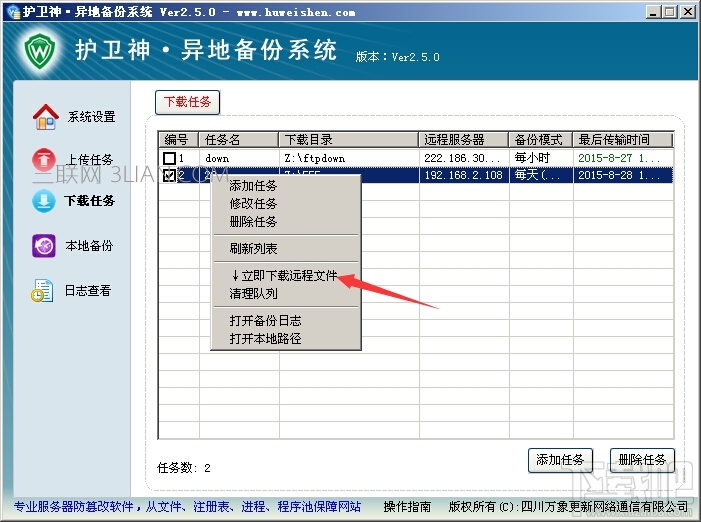Select the 2015-8-27 transfer time cell
The height and width of the screenshot is (522, 701).
click(619, 158)
